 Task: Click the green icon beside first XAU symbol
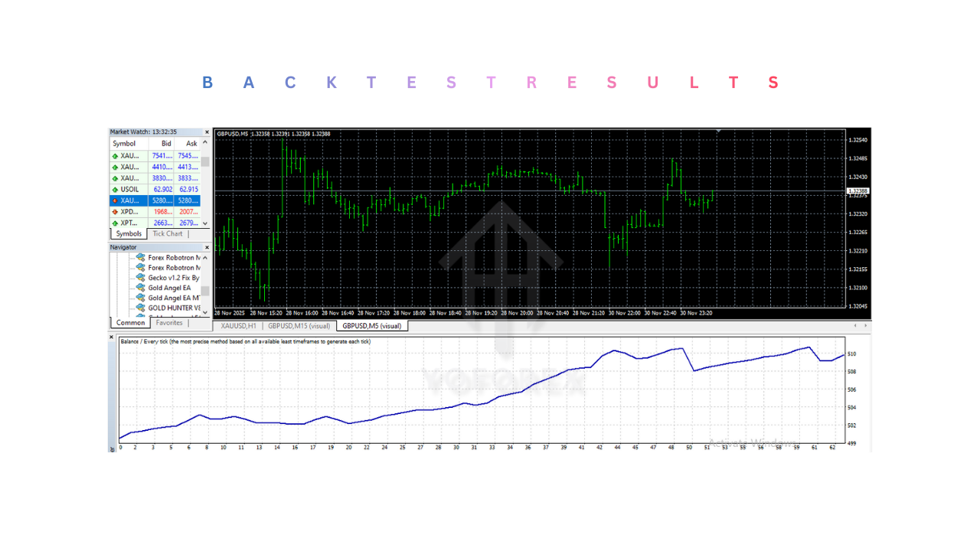pos(116,155)
